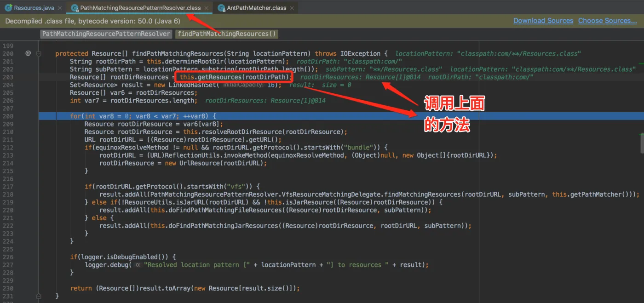Click the highlighted for-loop on line 208
Image resolution: width=644 pixels, height=303 pixels.
(x=143, y=116)
